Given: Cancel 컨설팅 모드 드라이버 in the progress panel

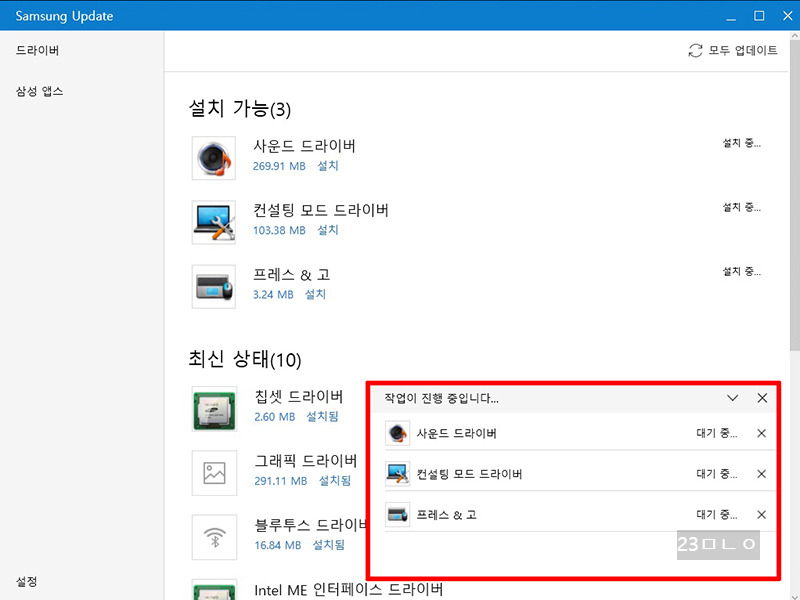Looking at the screenshot, I should pos(761,474).
